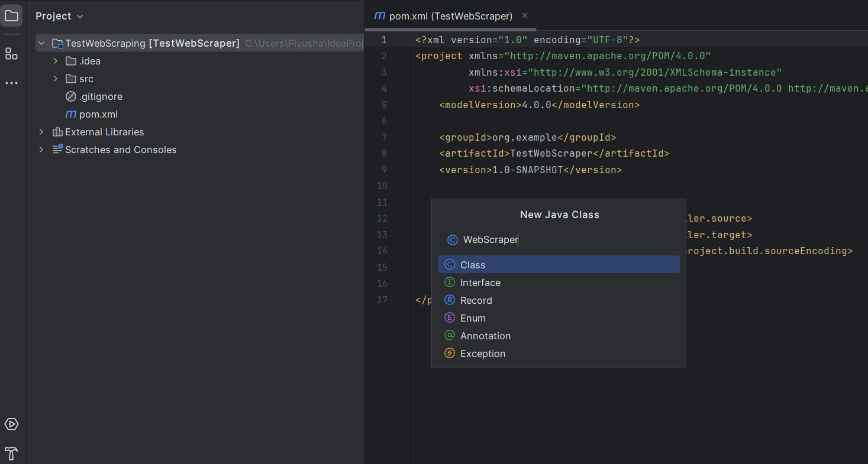868x464 pixels.
Task: Select pom.xml in the project tree
Action: pos(98,114)
